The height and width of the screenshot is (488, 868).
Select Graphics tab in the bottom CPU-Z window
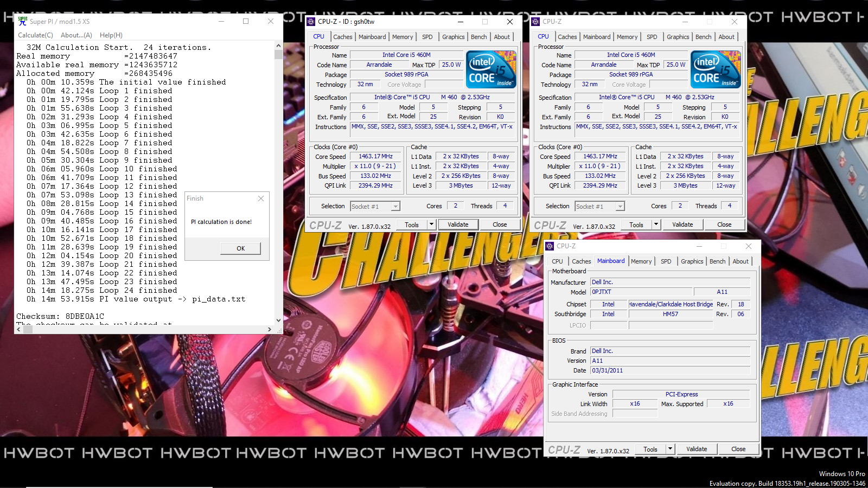[x=692, y=261]
